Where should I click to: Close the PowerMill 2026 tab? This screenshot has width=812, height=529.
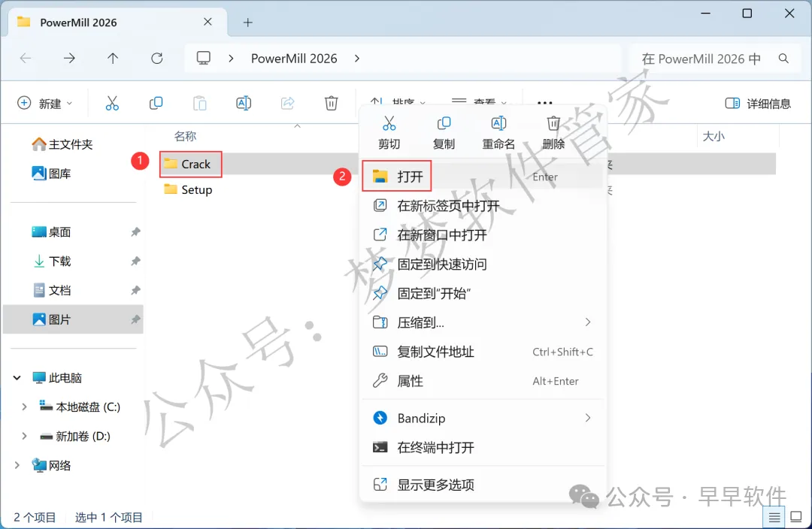tap(208, 22)
